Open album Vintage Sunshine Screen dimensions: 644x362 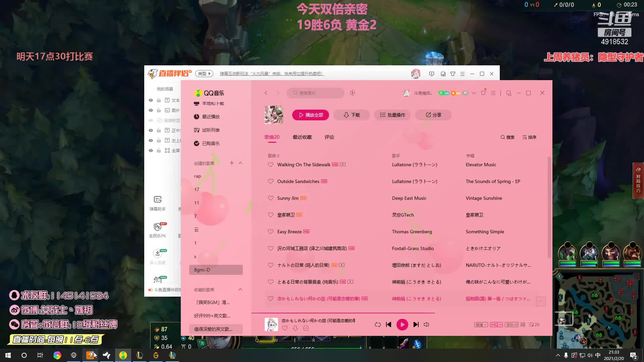click(484, 198)
